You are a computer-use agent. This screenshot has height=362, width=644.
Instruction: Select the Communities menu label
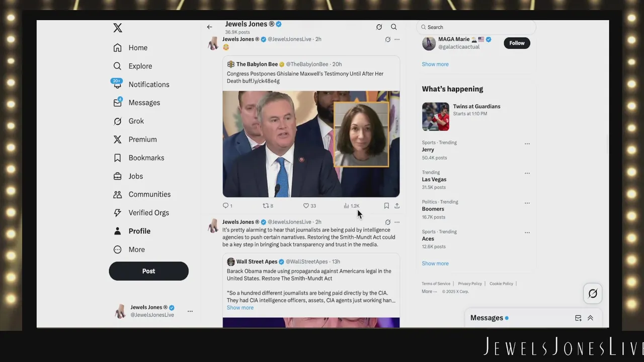pyautogui.click(x=149, y=195)
